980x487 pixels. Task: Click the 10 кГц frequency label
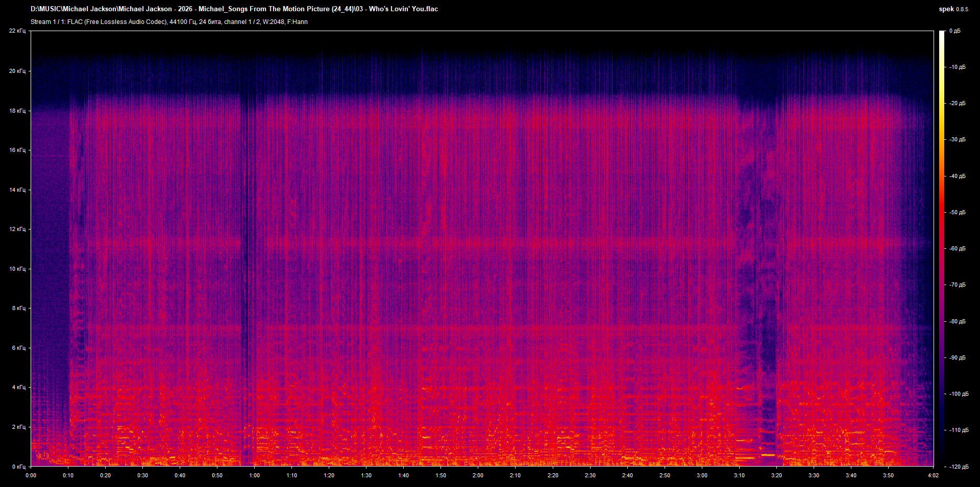pyautogui.click(x=17, y=269)
